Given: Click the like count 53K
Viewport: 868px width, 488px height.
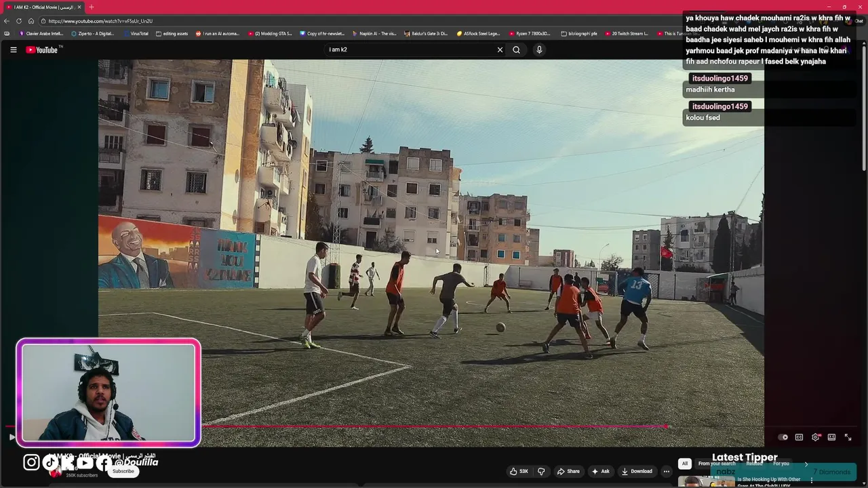Looking at the screenshot, I should tap(524, 471).
